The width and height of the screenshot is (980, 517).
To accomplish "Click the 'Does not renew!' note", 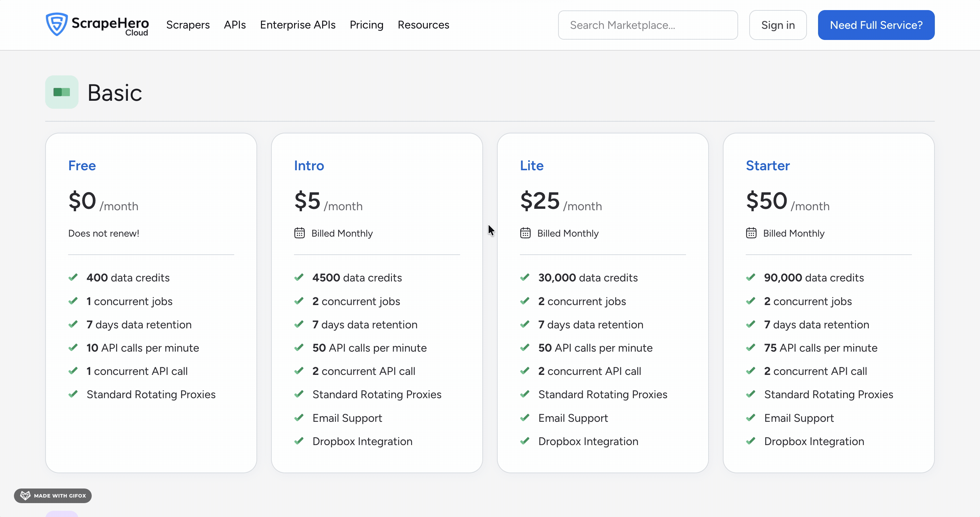I will point(104,233).
